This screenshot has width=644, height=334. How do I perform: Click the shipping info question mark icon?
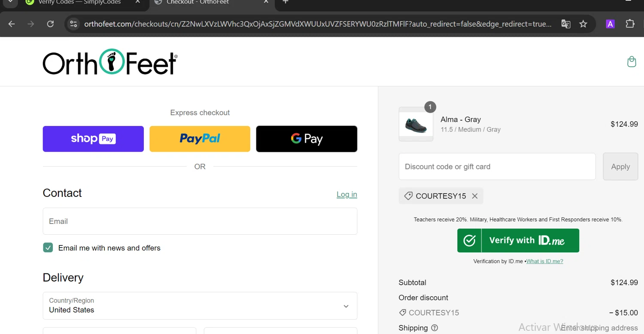coord(434,328)
